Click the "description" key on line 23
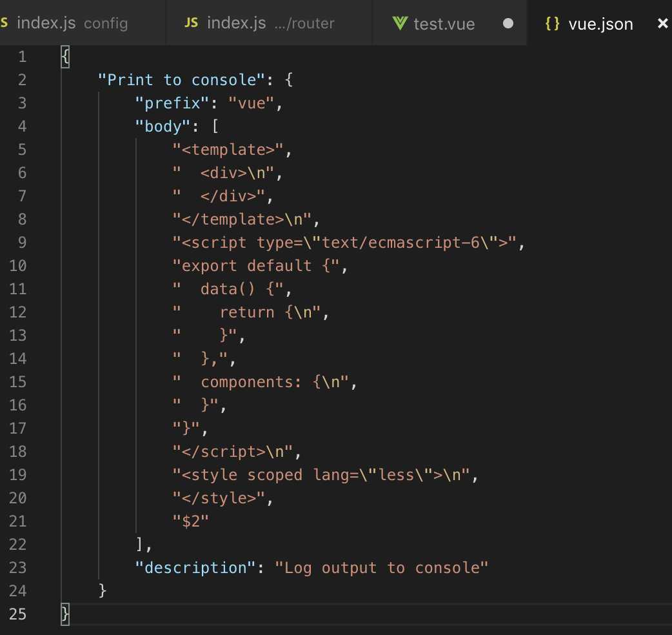The width and height of the screenshot is (672, 635). point(195,567)
